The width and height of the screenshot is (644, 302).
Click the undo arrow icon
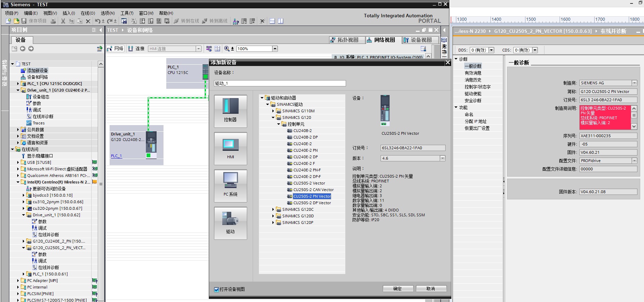pyautogui.click(x=98, y=21)
